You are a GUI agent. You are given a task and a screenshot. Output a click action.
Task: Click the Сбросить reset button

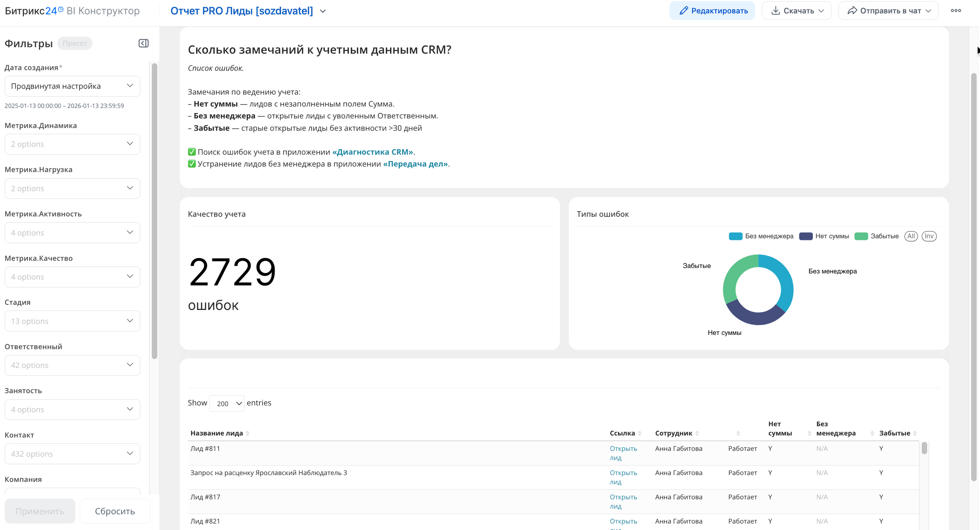[x=115, y=511]
